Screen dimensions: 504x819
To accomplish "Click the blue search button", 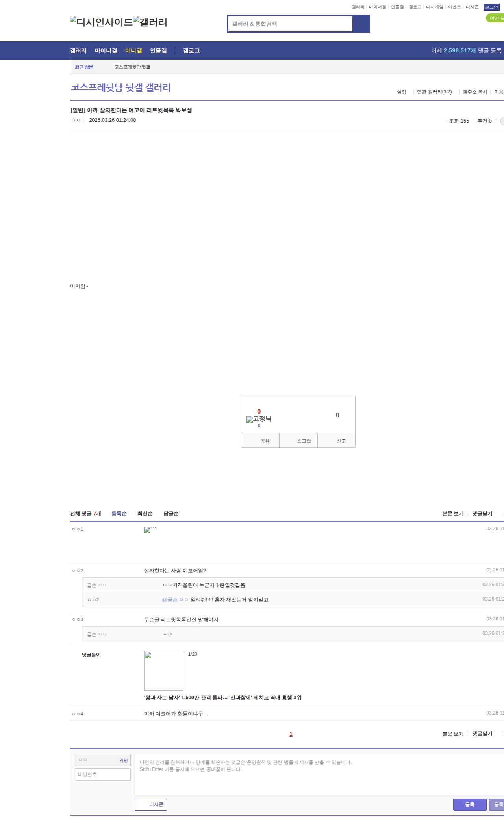I will tap(361, 24).
